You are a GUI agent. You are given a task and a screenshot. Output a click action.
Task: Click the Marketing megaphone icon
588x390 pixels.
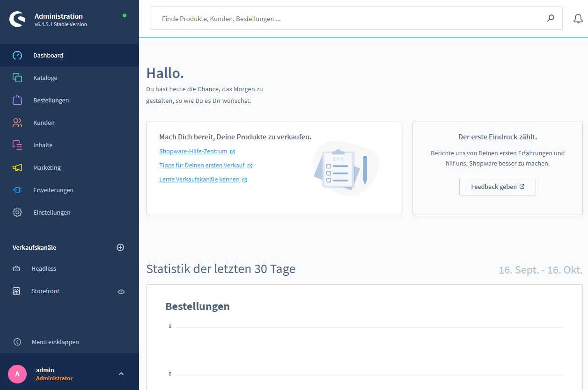17,167
